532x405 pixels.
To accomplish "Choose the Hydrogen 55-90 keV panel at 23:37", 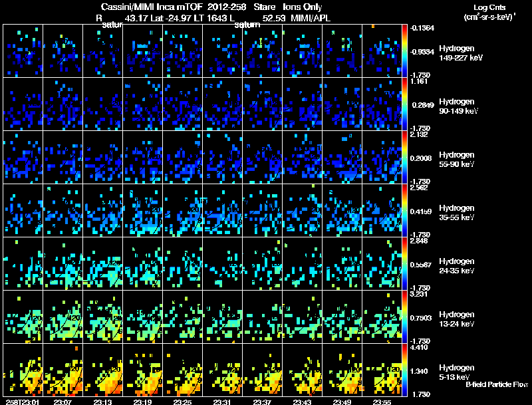I will (x=262, y=157).
